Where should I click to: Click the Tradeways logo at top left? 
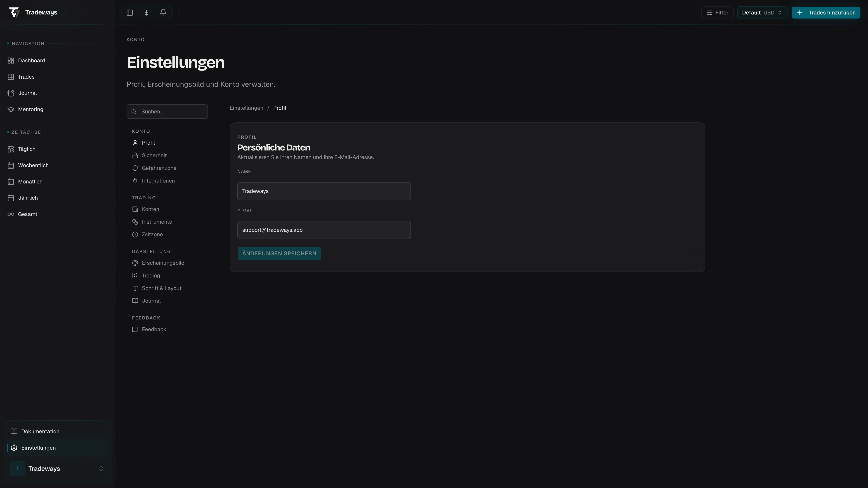tap(14, 12)
